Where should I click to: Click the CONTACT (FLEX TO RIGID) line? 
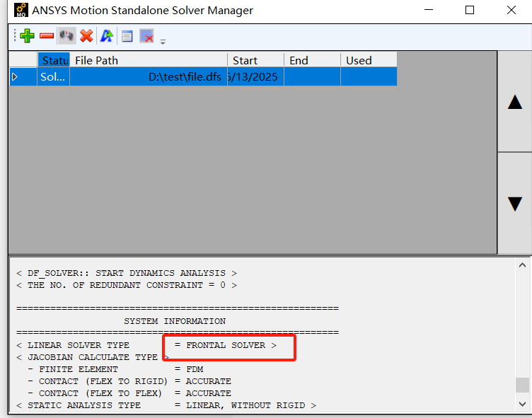[129, 381]
